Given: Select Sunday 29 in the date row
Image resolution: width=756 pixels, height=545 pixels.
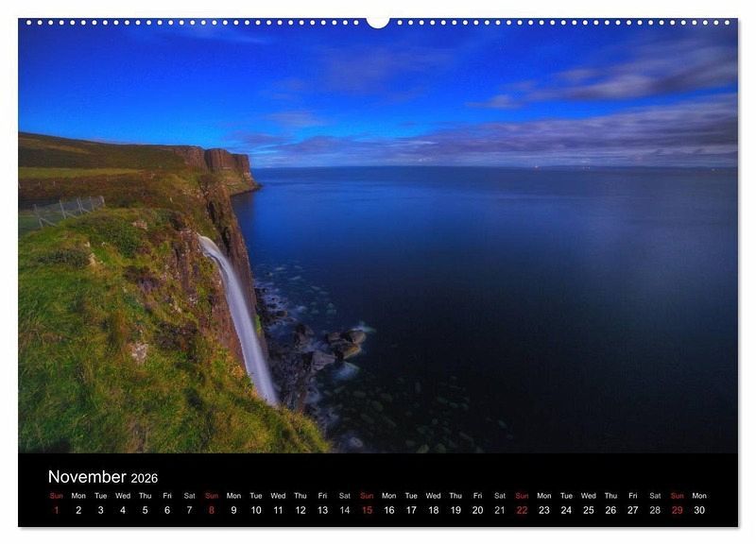Looking at the screenshot, I should pyautogui.click(x=677, y=510).
